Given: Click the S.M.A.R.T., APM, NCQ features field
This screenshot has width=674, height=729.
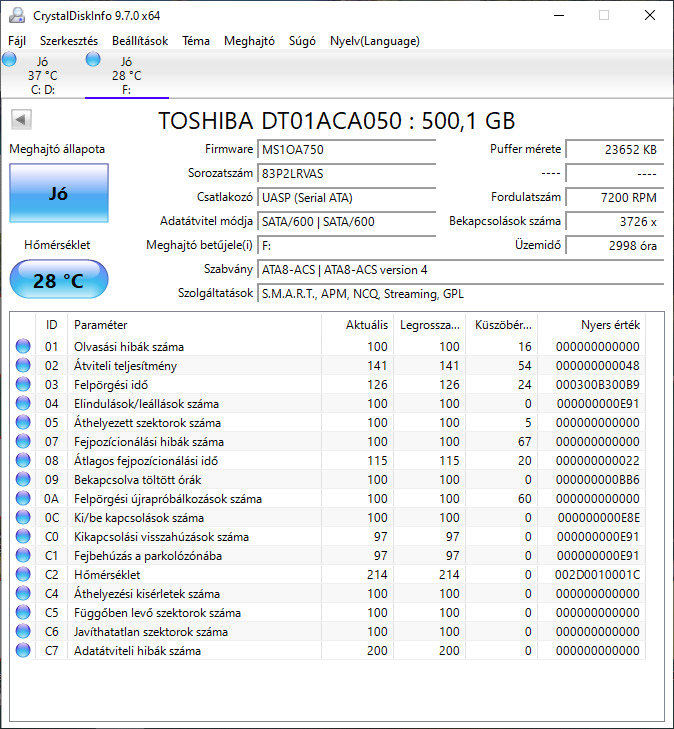Looking at the screenshot, I should click(460, 294).
